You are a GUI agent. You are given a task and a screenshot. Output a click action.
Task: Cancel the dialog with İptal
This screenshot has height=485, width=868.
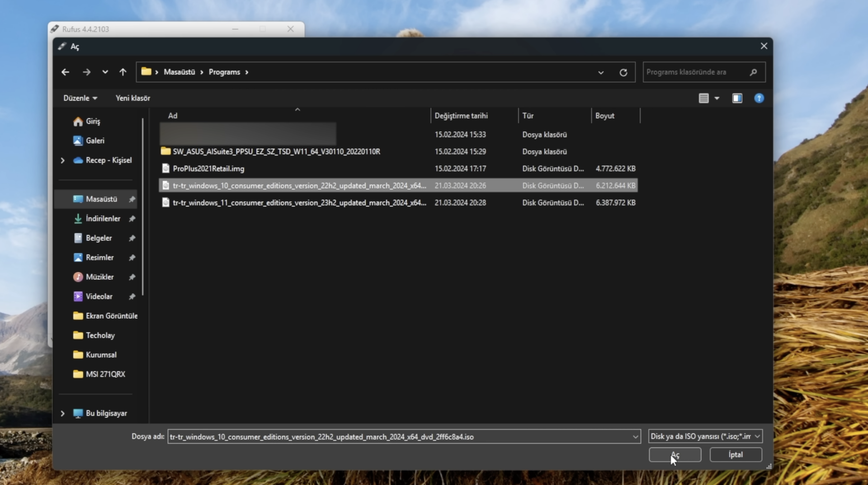[735, 455]
